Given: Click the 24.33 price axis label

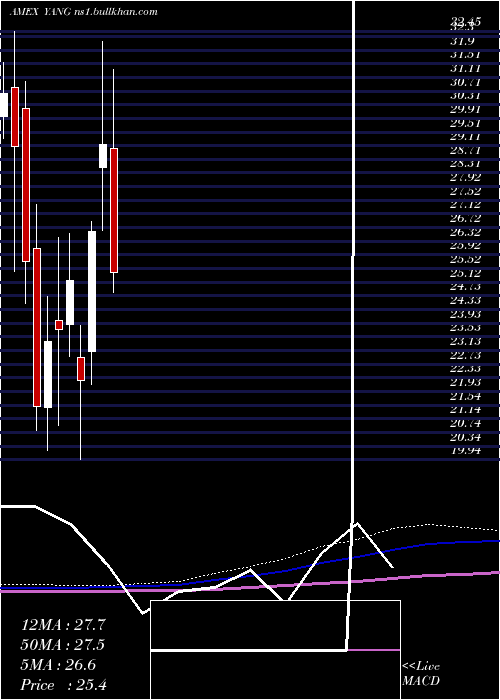Looking at the screenshot, I should [x=465, y=300].
